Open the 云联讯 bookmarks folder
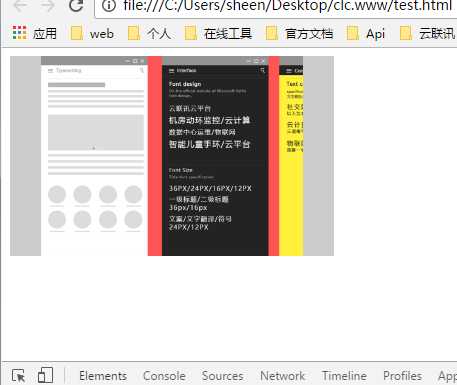457x385 pixels. [428, 33]
